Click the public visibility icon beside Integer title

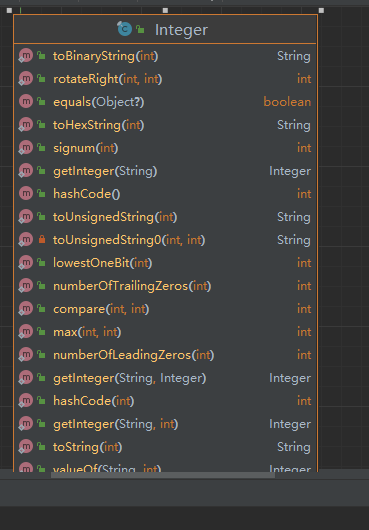pos(141,30)
